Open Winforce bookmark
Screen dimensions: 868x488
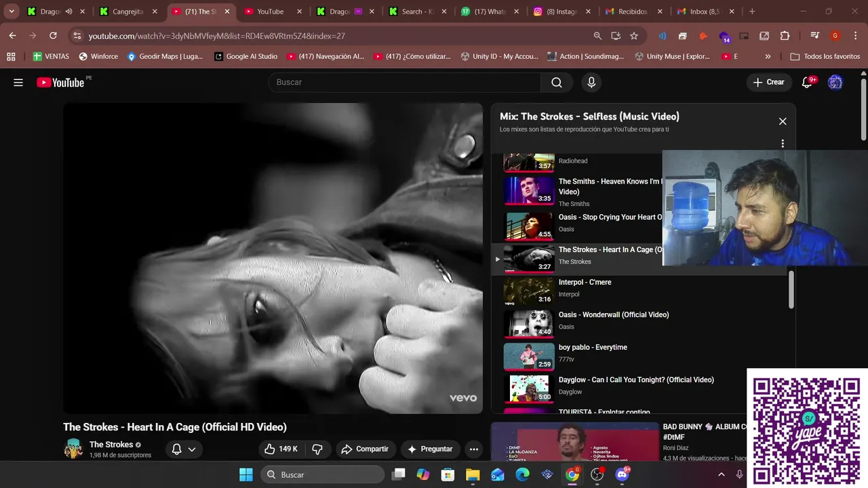[x=98, y=56]
